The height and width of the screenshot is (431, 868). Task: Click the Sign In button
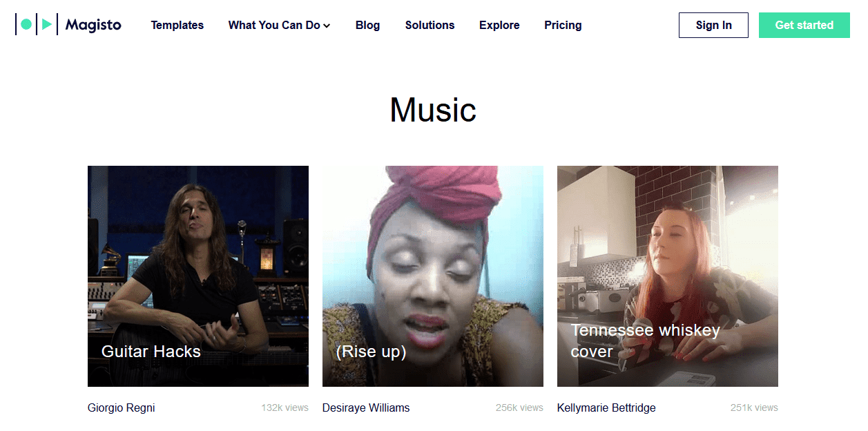713,25
